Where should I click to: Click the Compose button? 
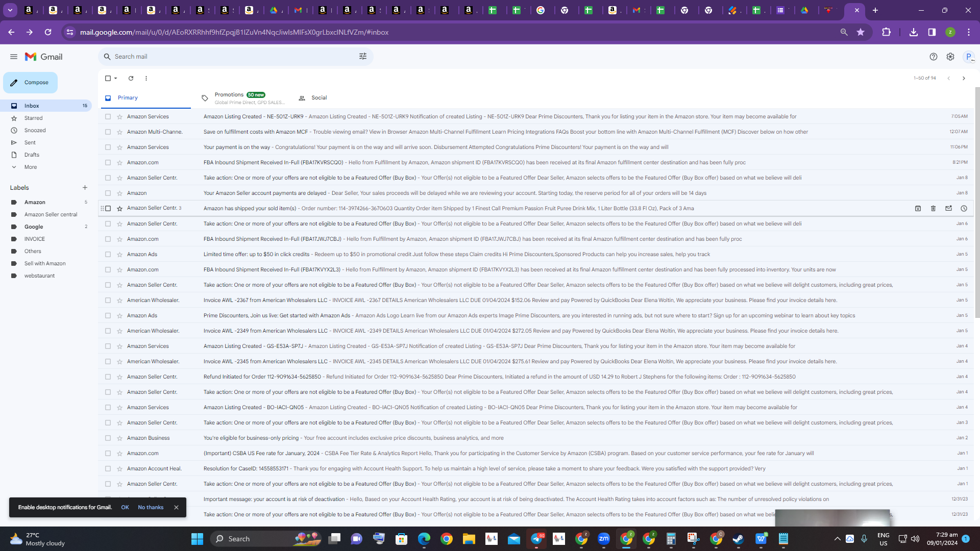coord(30,83)
